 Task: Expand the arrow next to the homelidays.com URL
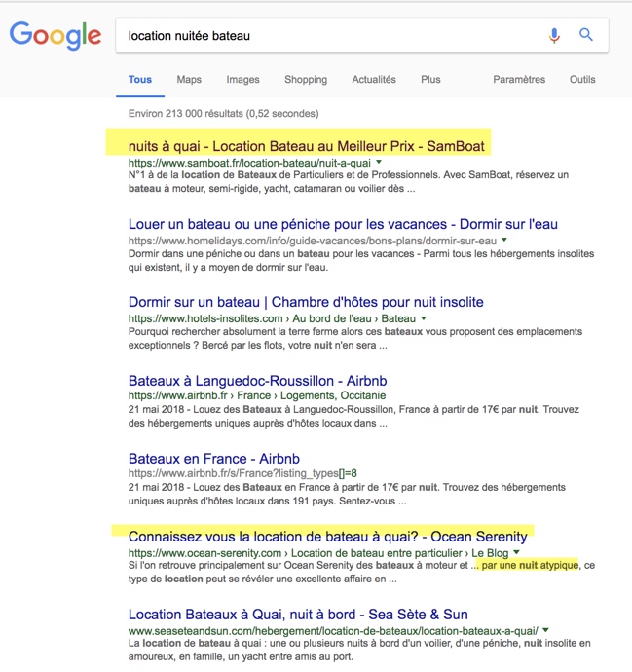click(x=504, y=240)
